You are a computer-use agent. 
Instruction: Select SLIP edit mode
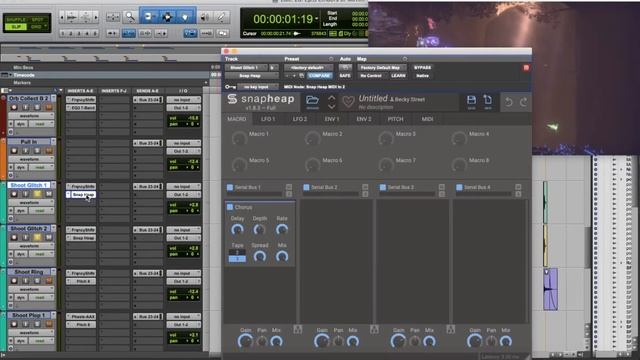click(16, 27)
